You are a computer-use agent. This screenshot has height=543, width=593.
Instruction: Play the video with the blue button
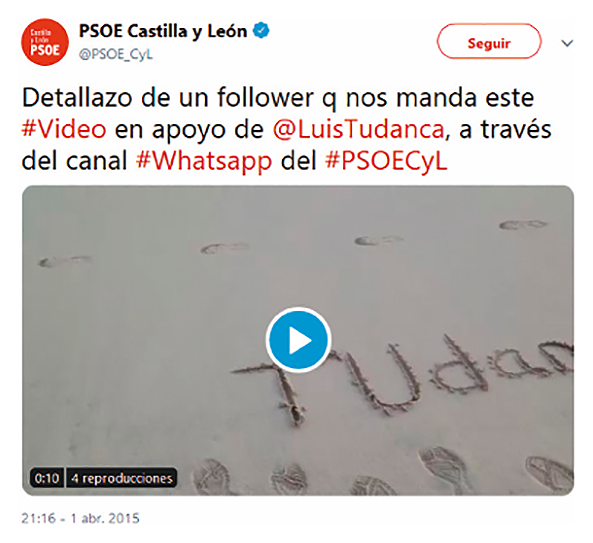pos(298,340)
